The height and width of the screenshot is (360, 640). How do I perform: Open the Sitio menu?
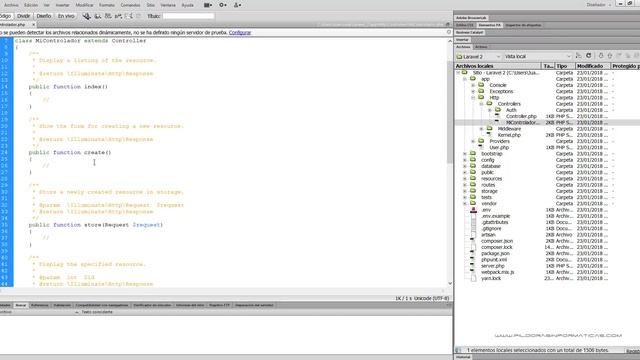(151, 5)
